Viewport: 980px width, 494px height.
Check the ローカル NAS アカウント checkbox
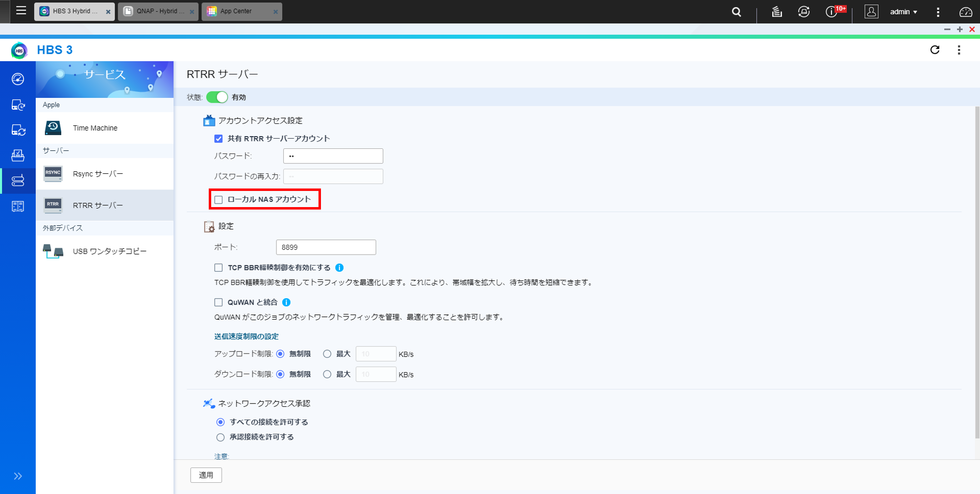click(219, 199)
